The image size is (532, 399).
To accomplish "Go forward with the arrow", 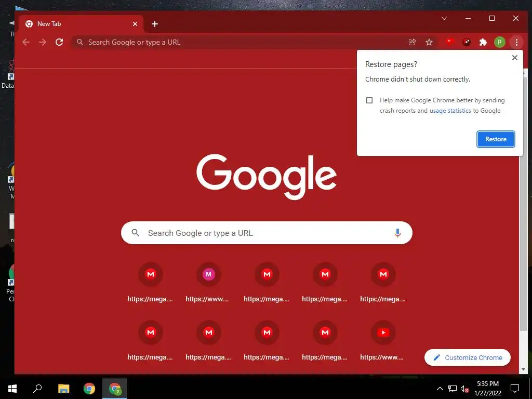I will (x=43, y=42).
